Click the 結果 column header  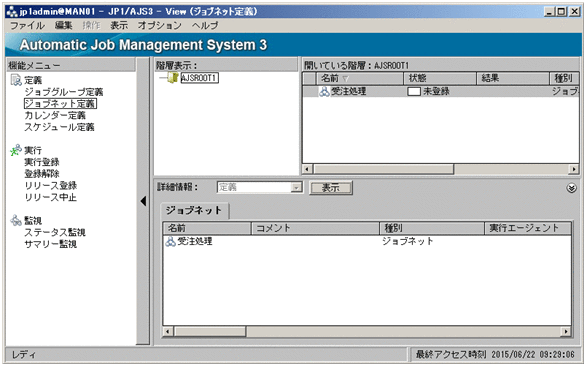tap(513, 78)
